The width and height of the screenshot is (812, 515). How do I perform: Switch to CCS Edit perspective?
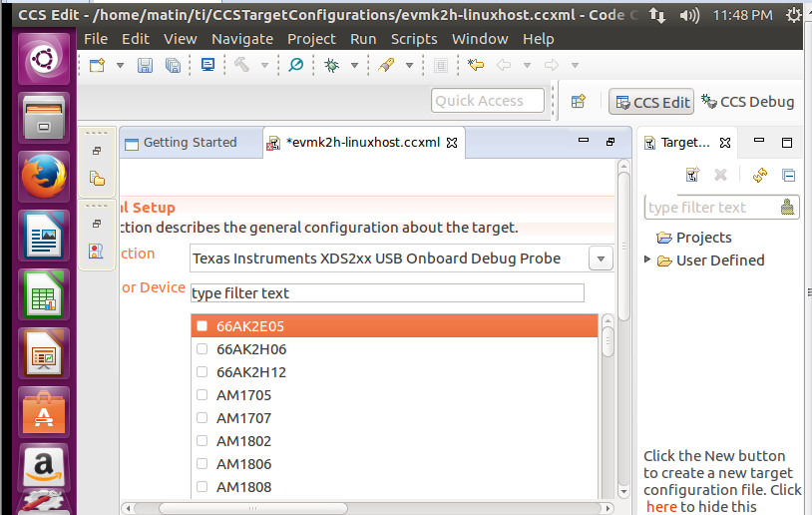[x=651, y=102]
